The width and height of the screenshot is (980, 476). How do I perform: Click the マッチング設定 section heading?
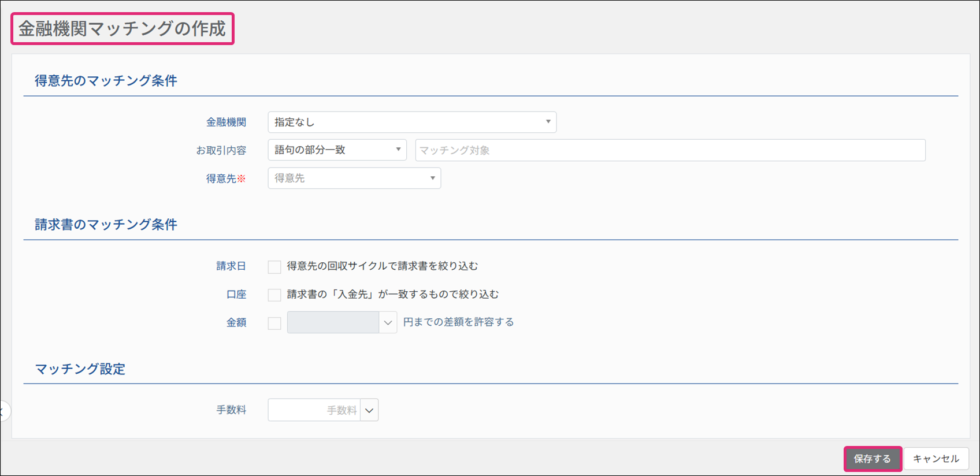coord(80,369)
